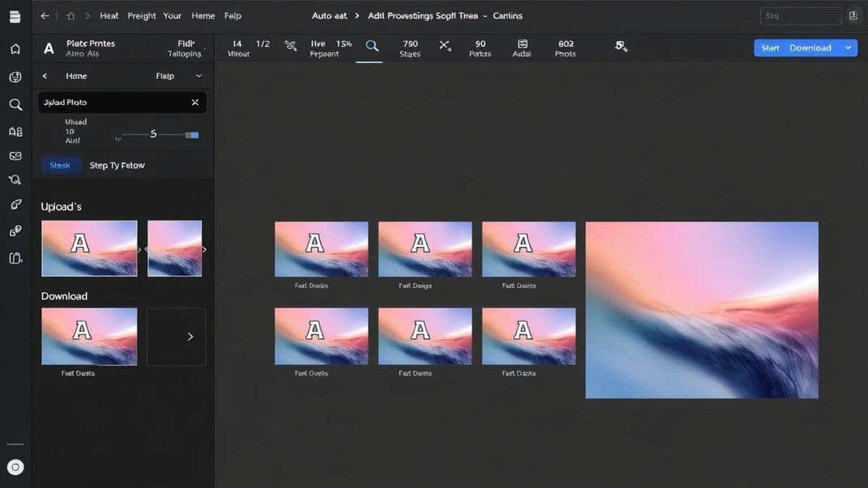Click the 90 Parkas toolbar counter
Viewport: 868px width, 488px height.
point(480,48)
